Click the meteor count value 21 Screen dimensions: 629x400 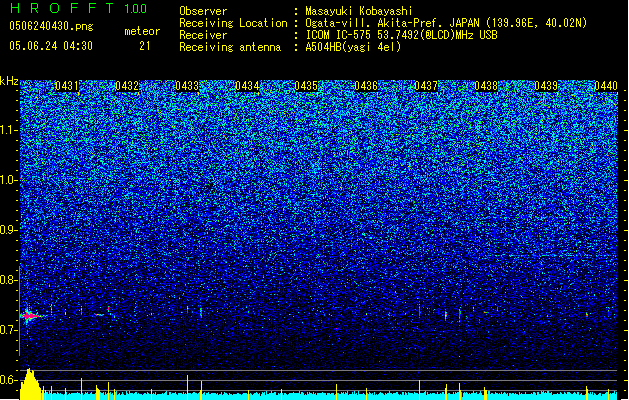click(145, 46)
